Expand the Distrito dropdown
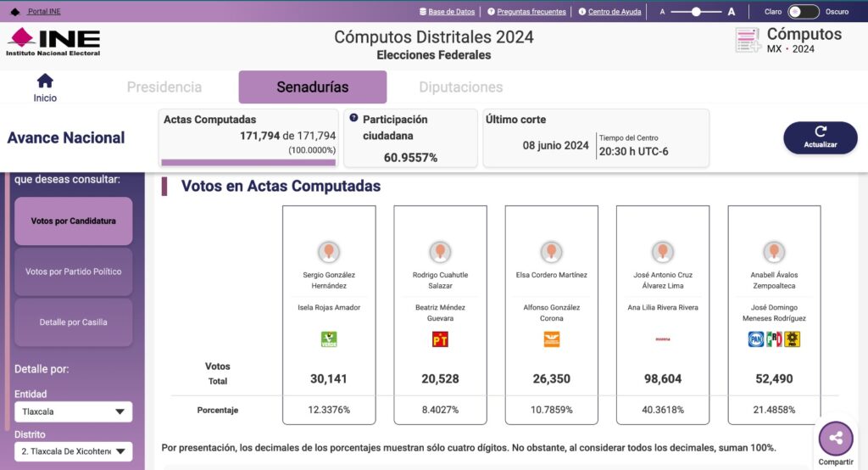 [x=74, y=451]
